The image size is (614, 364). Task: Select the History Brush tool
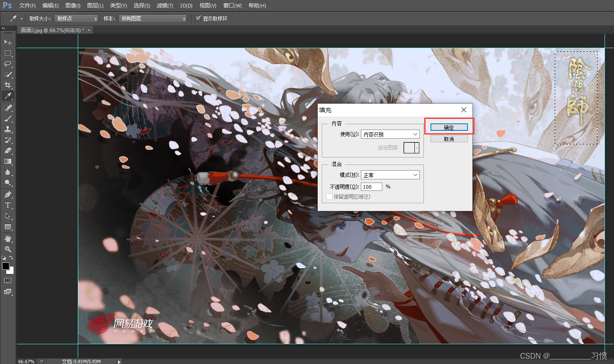(x=8, y=140)
